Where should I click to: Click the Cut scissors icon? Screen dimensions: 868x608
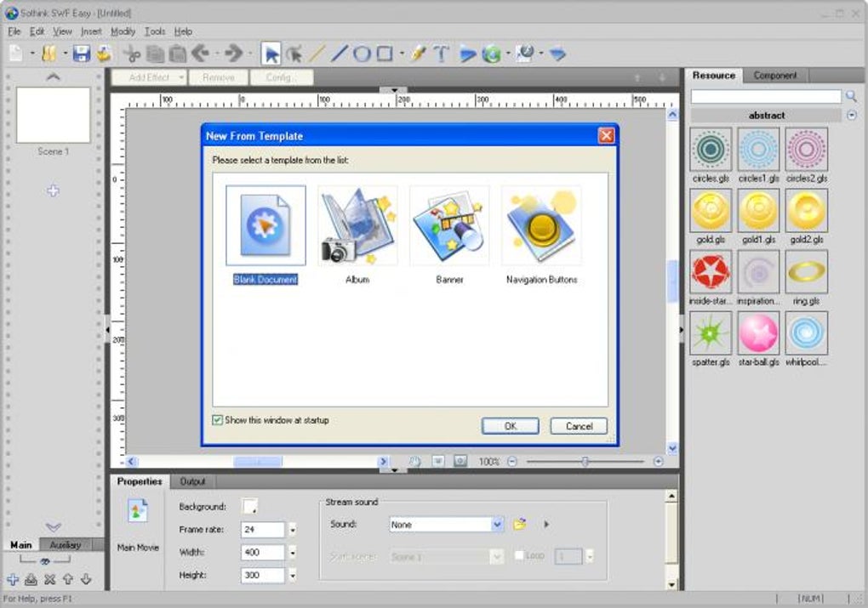(132, 54)
